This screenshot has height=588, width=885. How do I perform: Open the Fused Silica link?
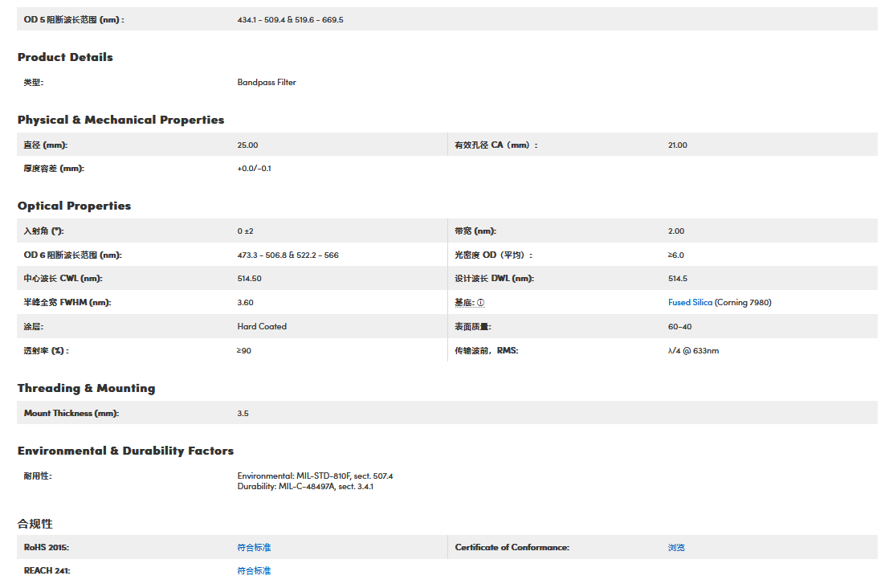[690, 303]
